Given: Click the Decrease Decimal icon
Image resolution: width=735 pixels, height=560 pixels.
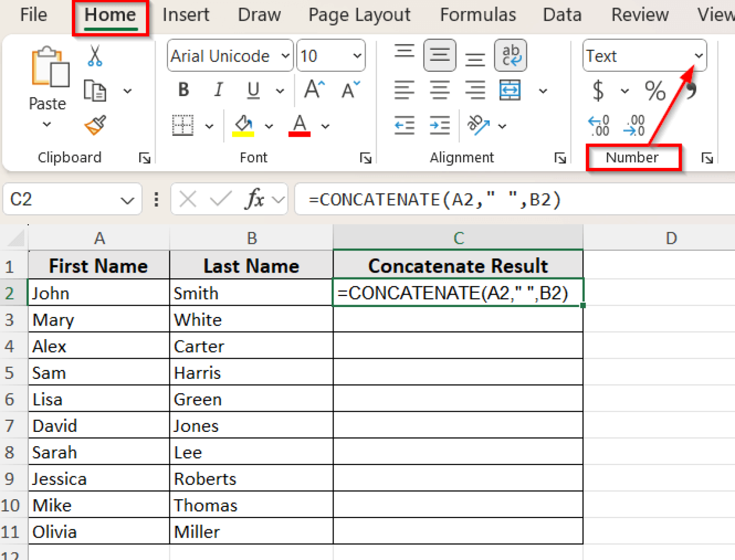Looking at the screenshot, I should click(634, 125).
